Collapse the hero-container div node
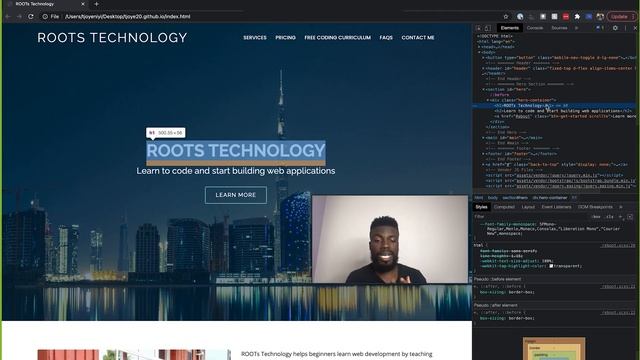The width and height of the screenshot is (640, 360). tap(488, 100)
